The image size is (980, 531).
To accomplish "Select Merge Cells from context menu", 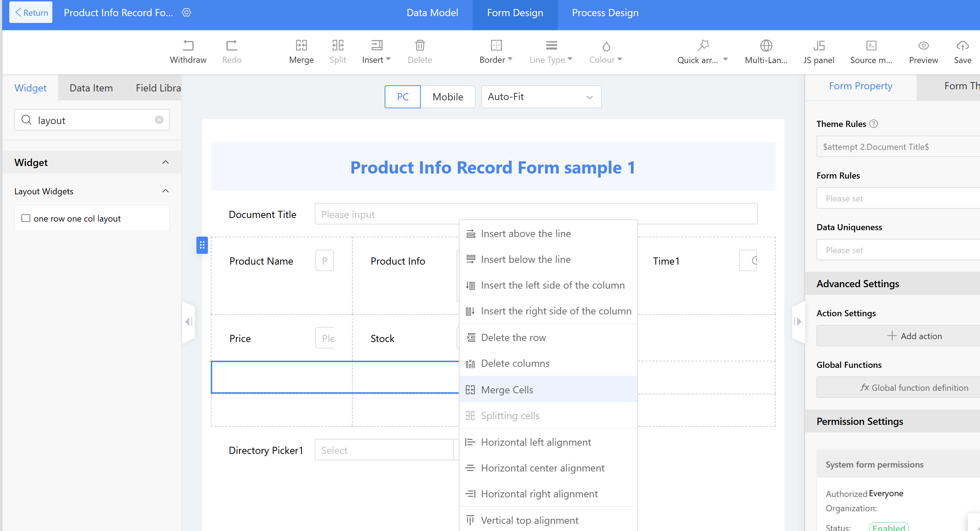I will click(507, 389).
